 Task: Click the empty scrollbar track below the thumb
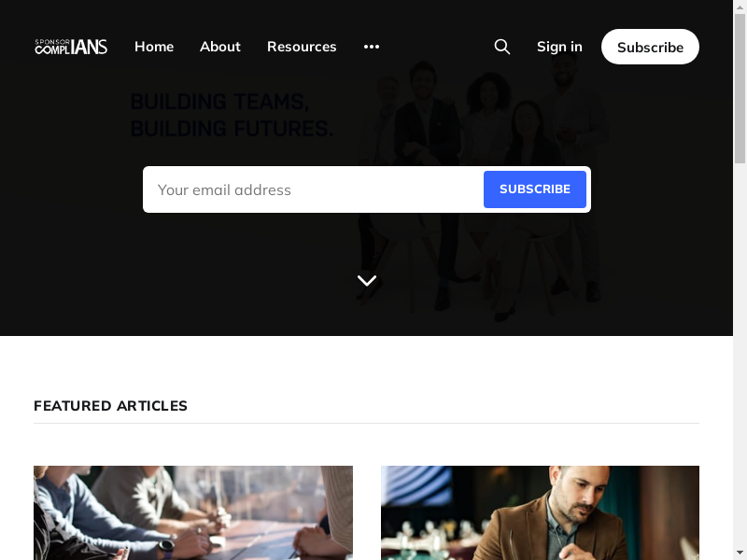[740, 355]
